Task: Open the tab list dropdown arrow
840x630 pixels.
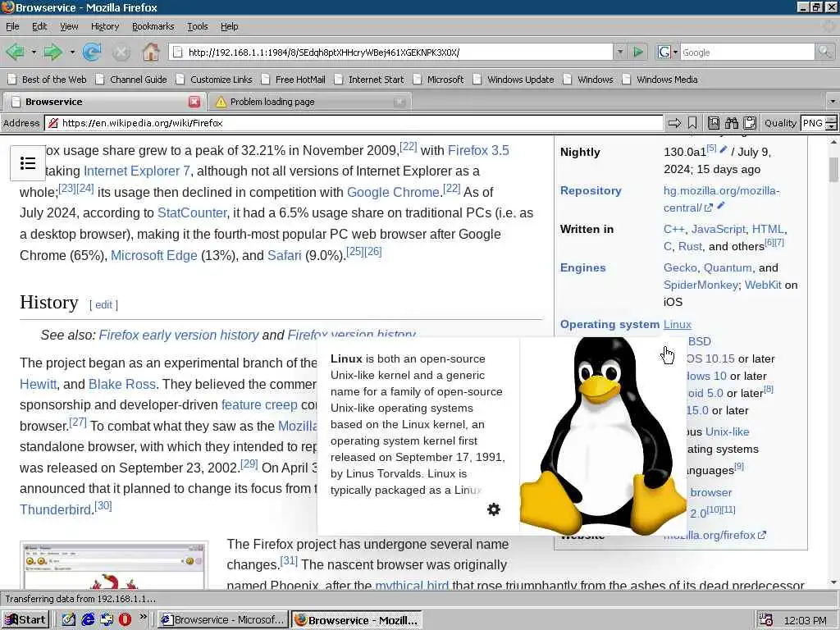Action: point(832,101)
